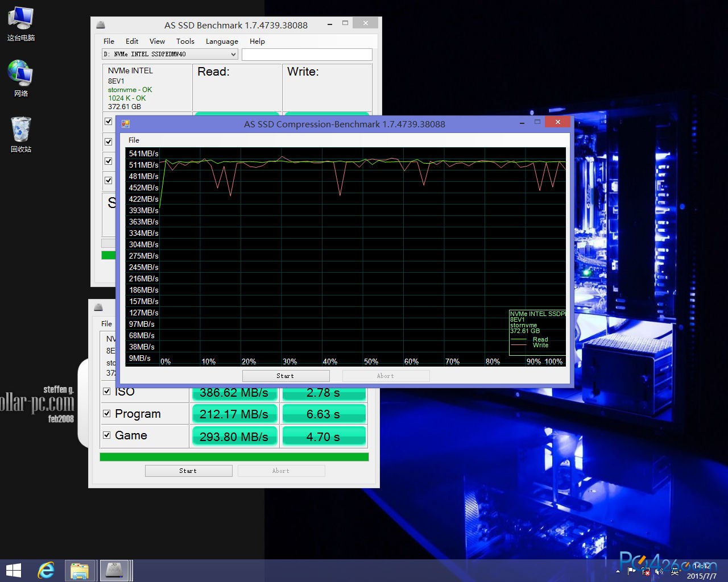Click the Read column header
This screenshot has height=582, width=728.
[214, 72]
